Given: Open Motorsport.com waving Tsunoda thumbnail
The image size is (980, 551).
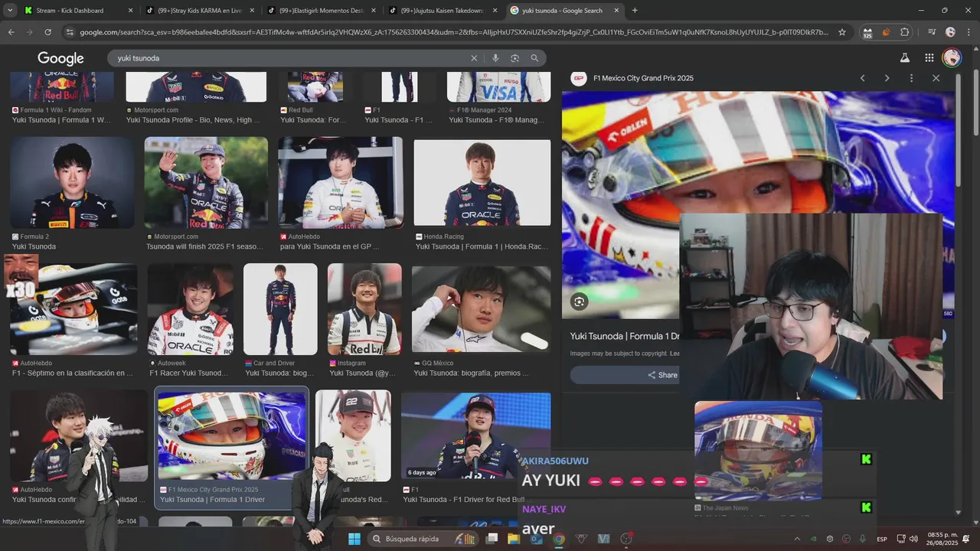Looking at the screenshot, I should pos(206,183).
